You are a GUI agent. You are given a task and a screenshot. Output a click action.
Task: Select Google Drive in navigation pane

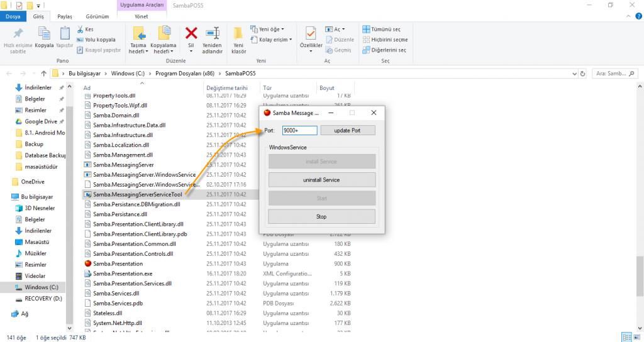coord(40,121)
